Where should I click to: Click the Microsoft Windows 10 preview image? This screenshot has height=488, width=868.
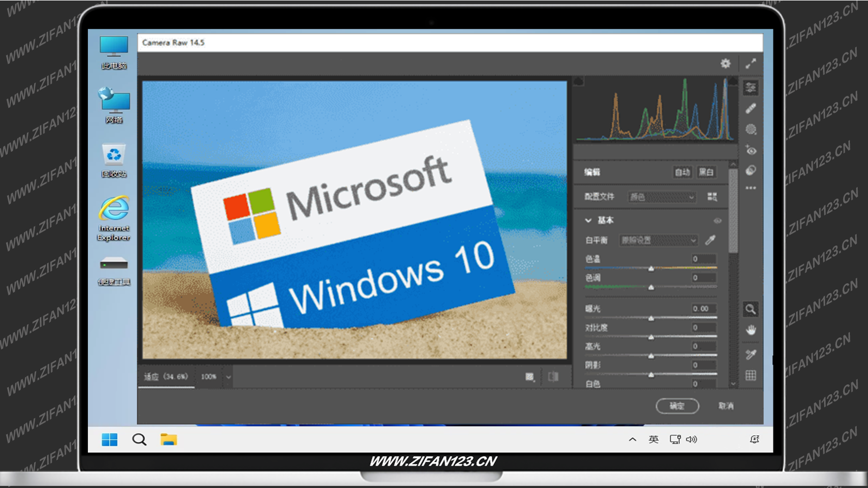pos(354,220)
